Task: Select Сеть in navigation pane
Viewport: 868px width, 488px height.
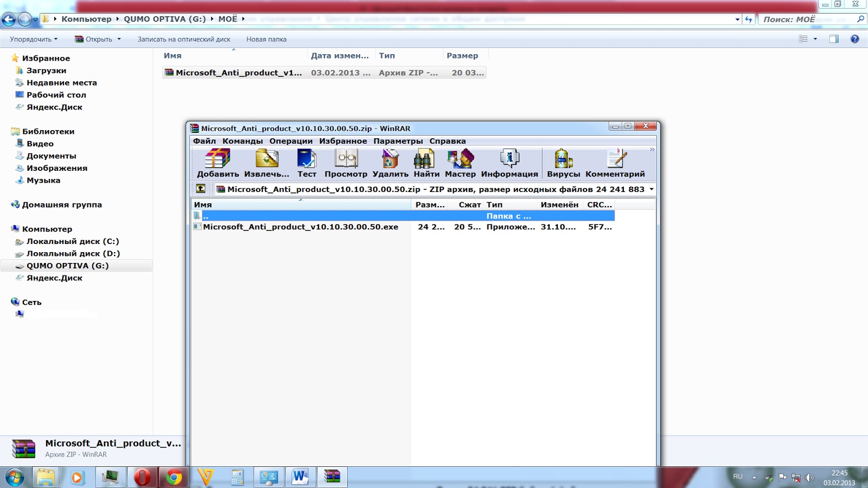Action: pos(31,303)
